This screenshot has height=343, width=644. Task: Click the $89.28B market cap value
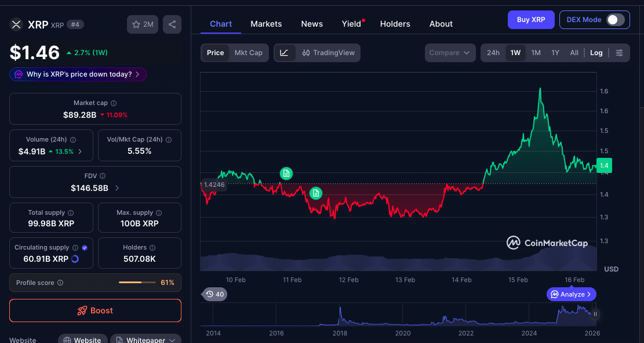coord(79,115)
